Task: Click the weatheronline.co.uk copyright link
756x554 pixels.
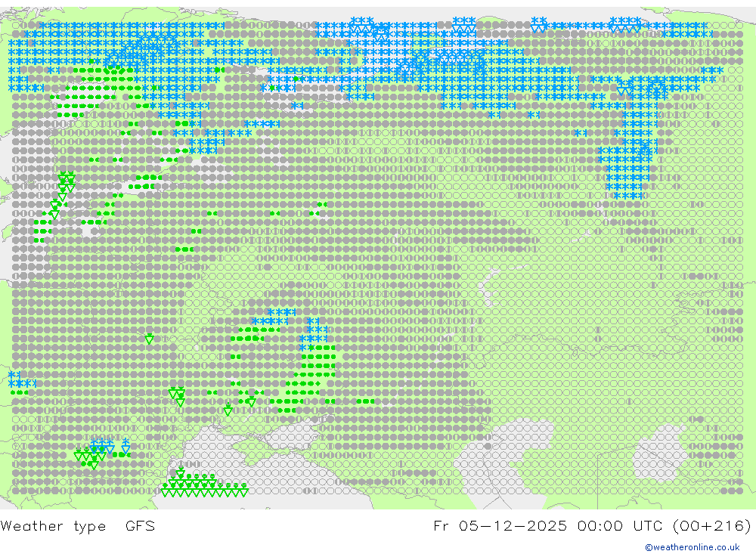Action: click(x=692, y=547)
